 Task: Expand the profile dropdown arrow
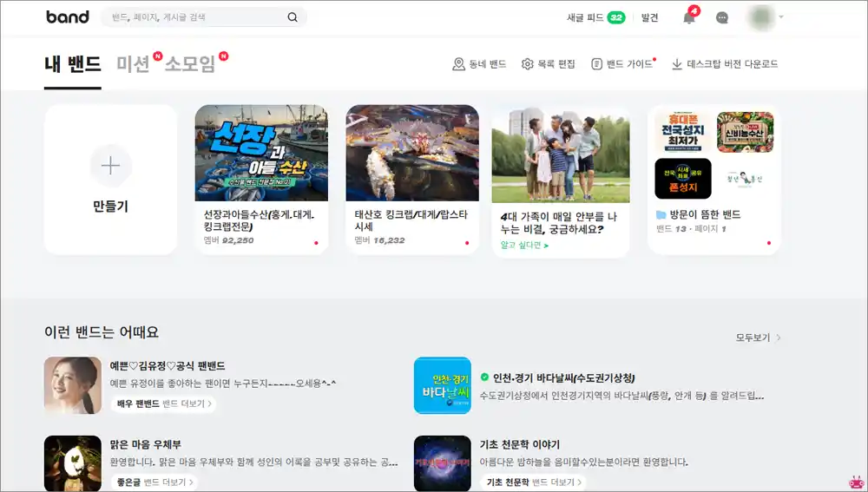[781, 17]
